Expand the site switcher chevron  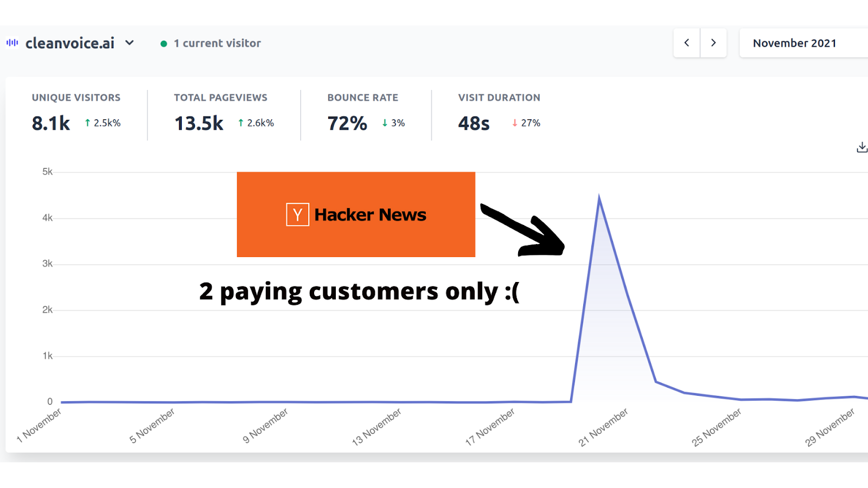130,43
